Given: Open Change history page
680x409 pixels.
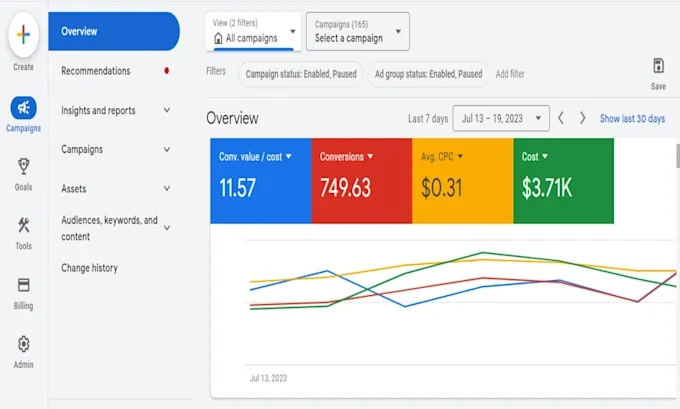Looking at the screenshot, I should click(x=89, y=268).
